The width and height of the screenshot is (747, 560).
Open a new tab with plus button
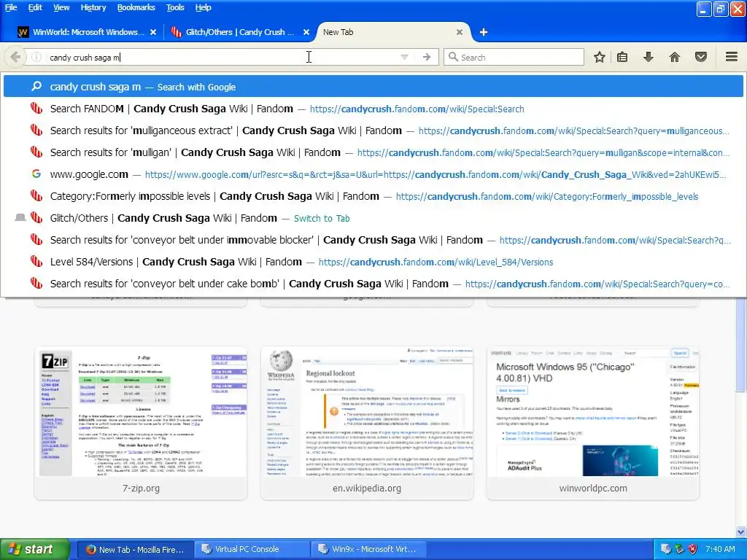(484, 32)
